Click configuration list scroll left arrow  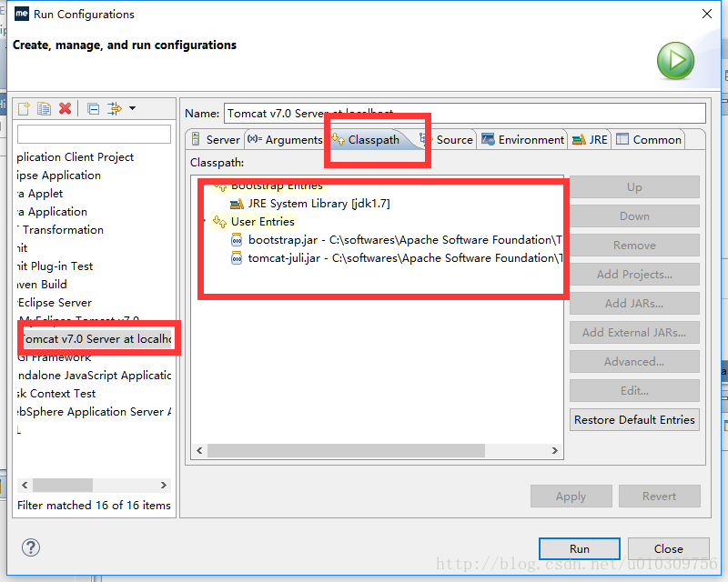point(25,485)
